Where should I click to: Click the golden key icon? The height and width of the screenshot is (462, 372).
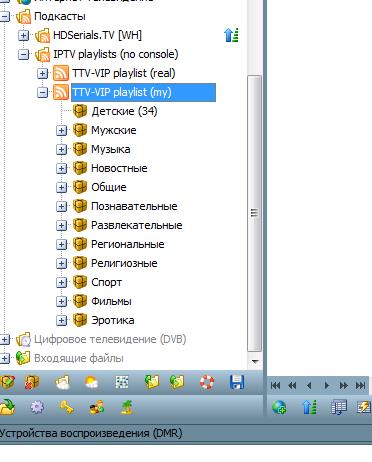[67, 407]
